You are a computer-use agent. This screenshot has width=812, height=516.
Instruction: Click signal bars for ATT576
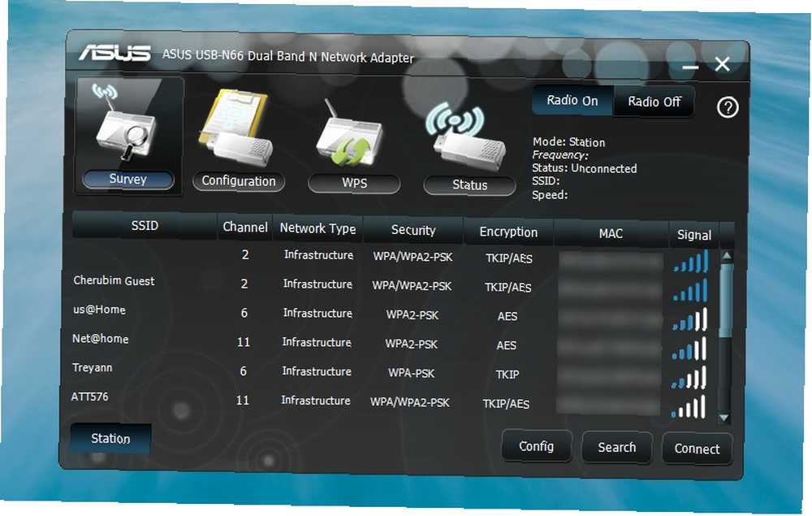point(689,406)
